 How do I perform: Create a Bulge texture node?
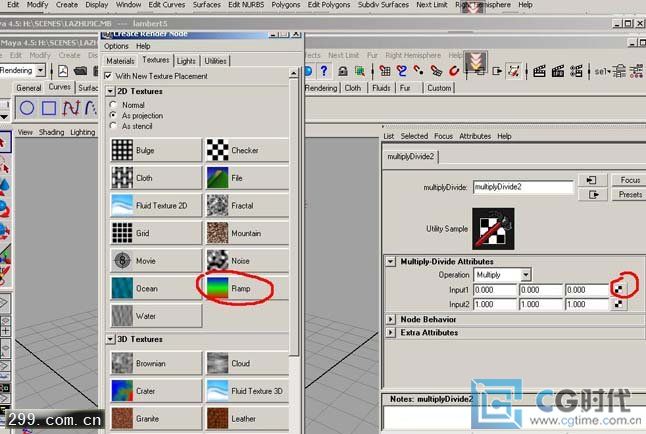pos(156,150)
